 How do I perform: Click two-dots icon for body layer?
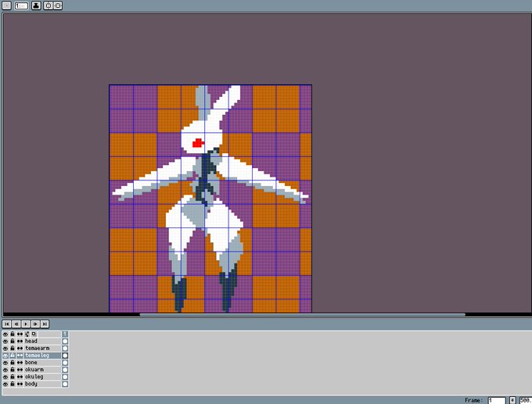[x=20, y=384]
